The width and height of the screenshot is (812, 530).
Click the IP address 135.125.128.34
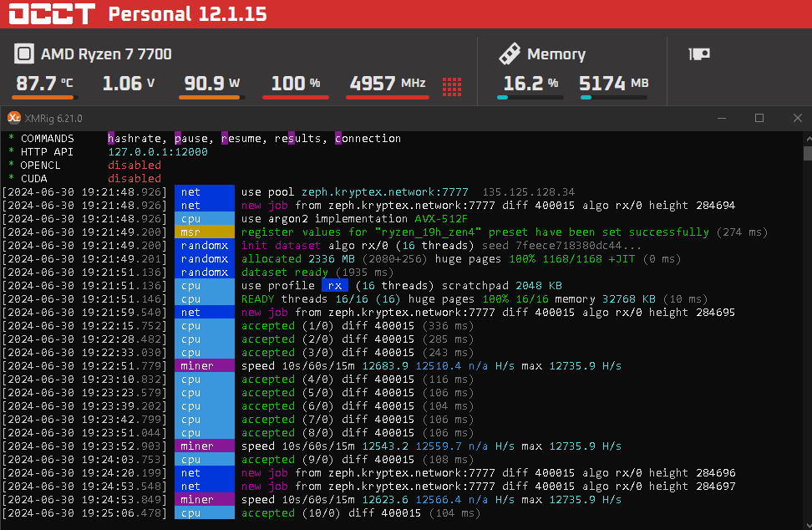point(528,192)
